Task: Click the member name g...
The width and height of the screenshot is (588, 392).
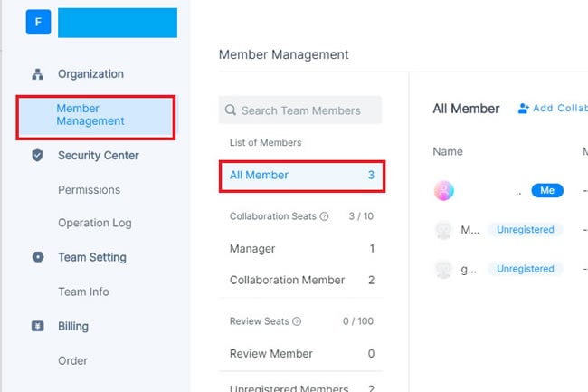Action: 469,269
